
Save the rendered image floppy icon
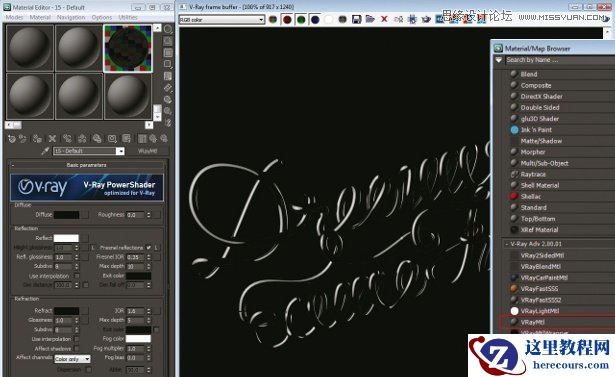(356, 19)
